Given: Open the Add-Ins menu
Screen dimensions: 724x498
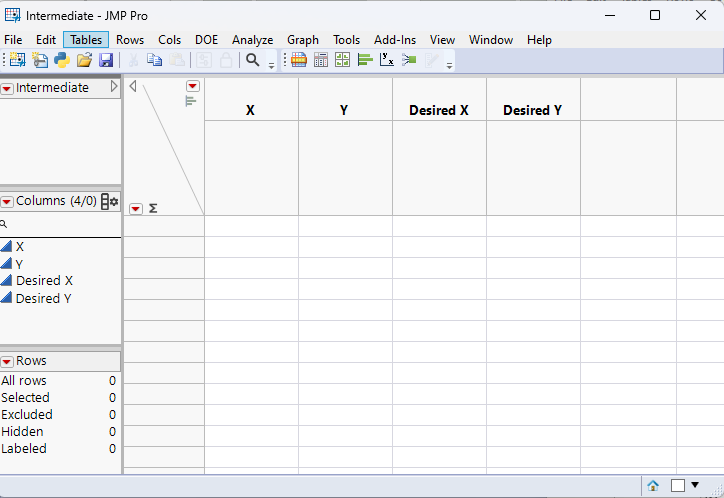Looking at the screenshot, I should pos(395,40).
